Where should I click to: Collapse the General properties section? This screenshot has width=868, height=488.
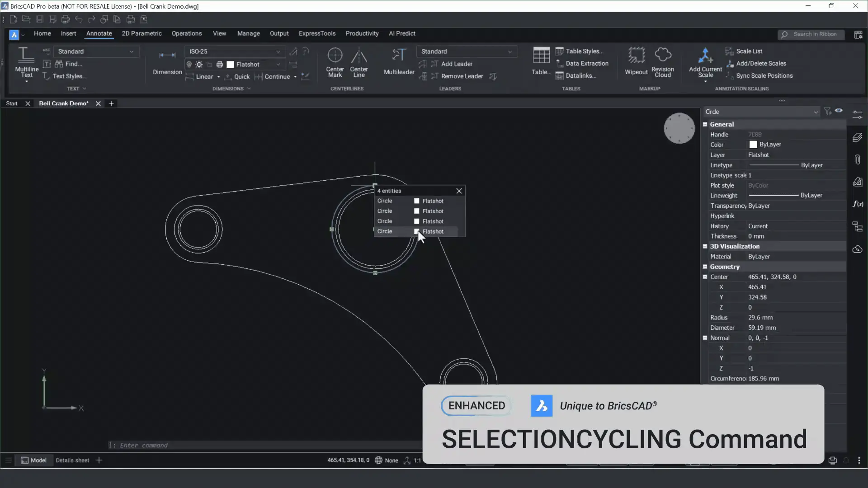(x=705, y=124)
